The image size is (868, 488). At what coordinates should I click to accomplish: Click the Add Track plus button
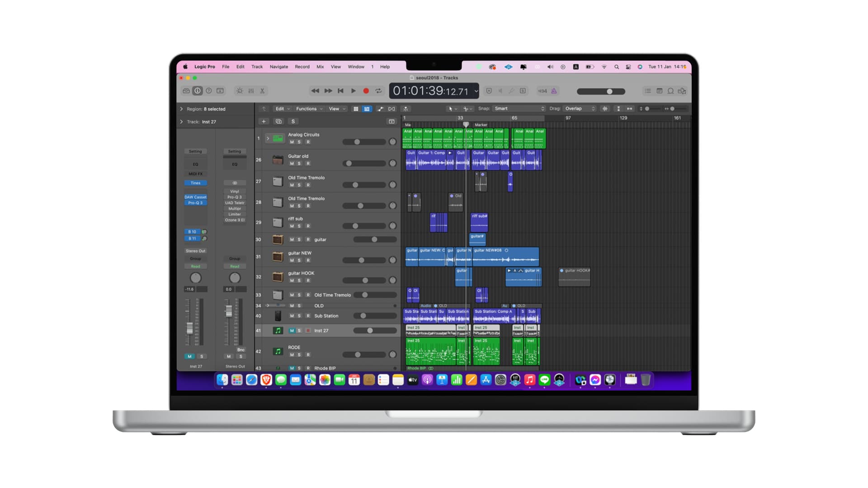[x=264, y=122]
